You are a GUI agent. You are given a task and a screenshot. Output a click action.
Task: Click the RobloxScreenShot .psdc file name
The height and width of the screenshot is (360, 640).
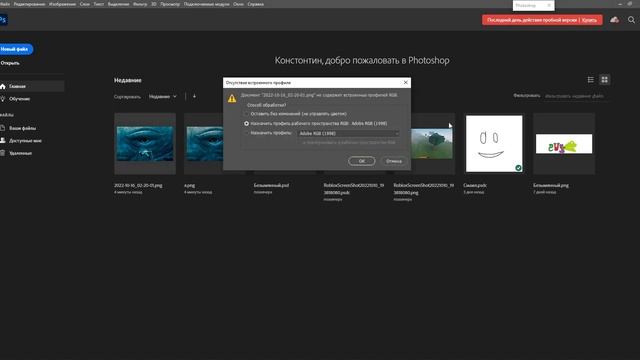(x=353, y=189)
